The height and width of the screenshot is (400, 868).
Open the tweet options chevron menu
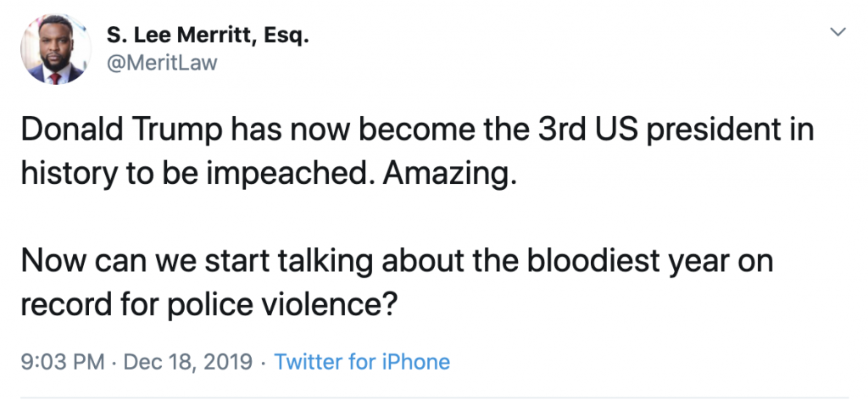[837, 32]
